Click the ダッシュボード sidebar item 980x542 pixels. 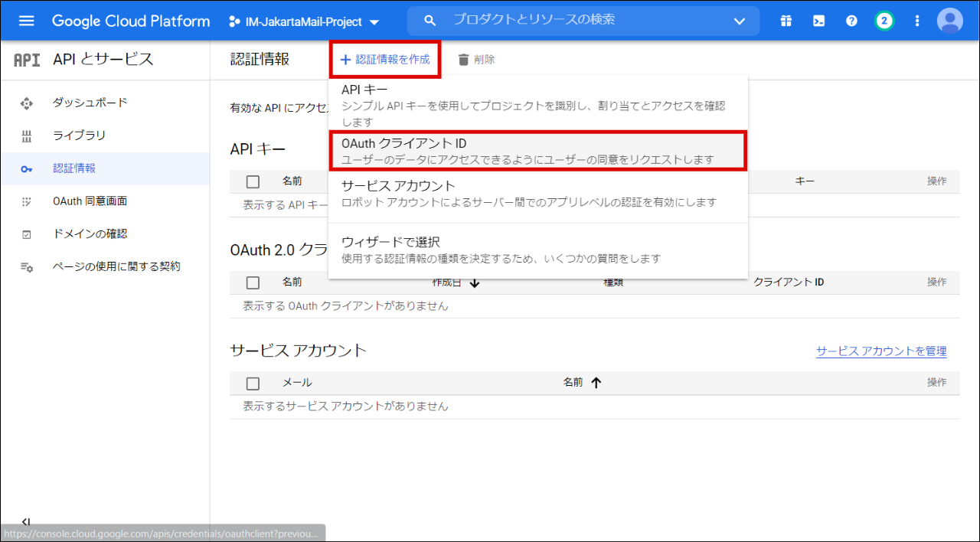(x=90, y=103)
